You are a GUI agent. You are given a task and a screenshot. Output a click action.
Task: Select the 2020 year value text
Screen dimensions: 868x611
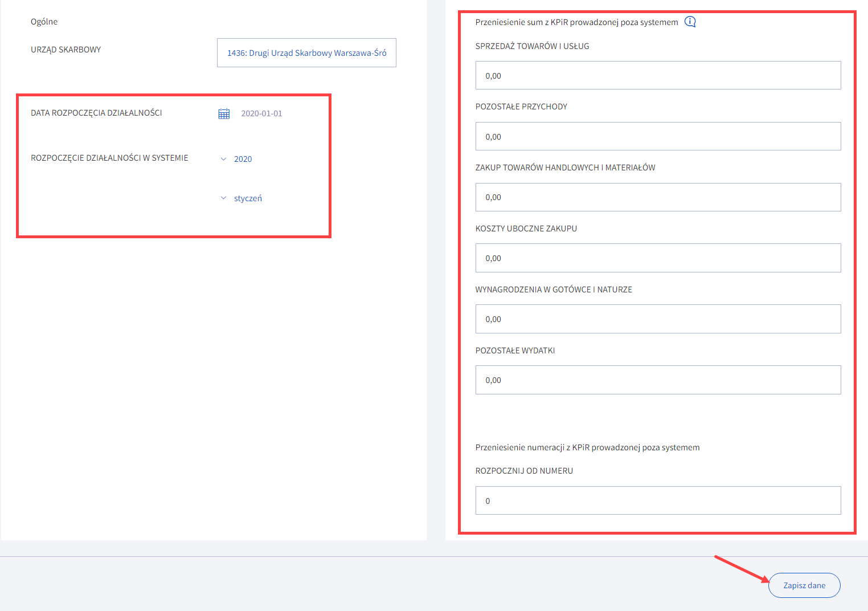tap(243, 159)
